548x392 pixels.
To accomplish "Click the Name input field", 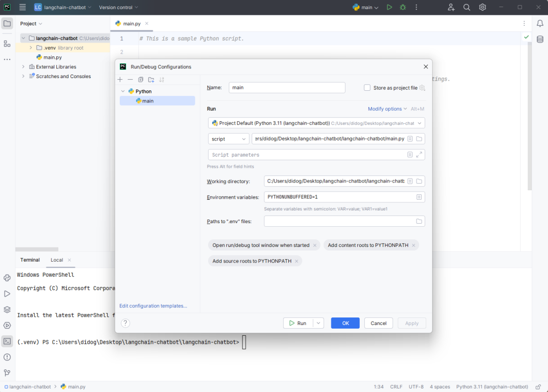I will (x=287, y=88).
